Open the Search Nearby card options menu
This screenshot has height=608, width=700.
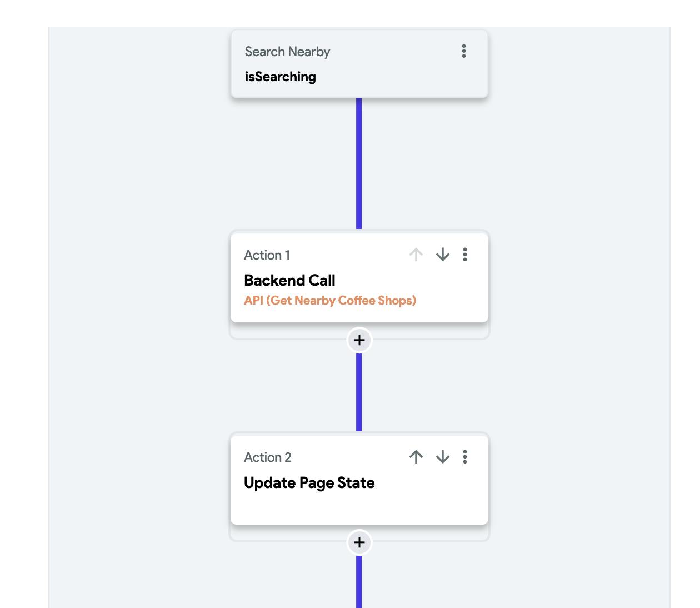tap(464, 51)
